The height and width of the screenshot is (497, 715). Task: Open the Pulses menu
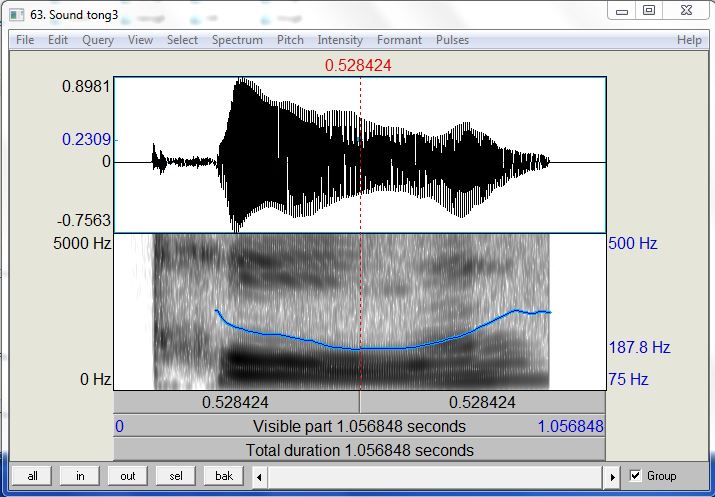pos(452,40)
